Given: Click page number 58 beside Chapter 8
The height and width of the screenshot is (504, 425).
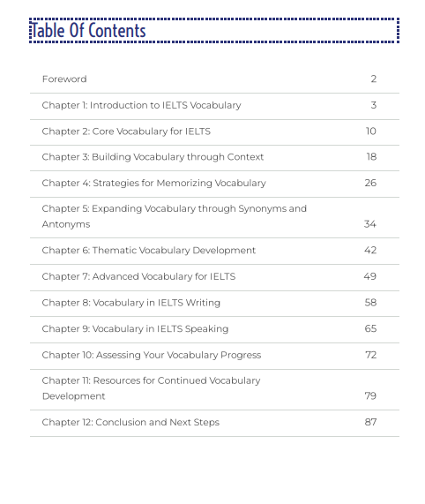Looking at the screenshot, I should tap(370, 303).
